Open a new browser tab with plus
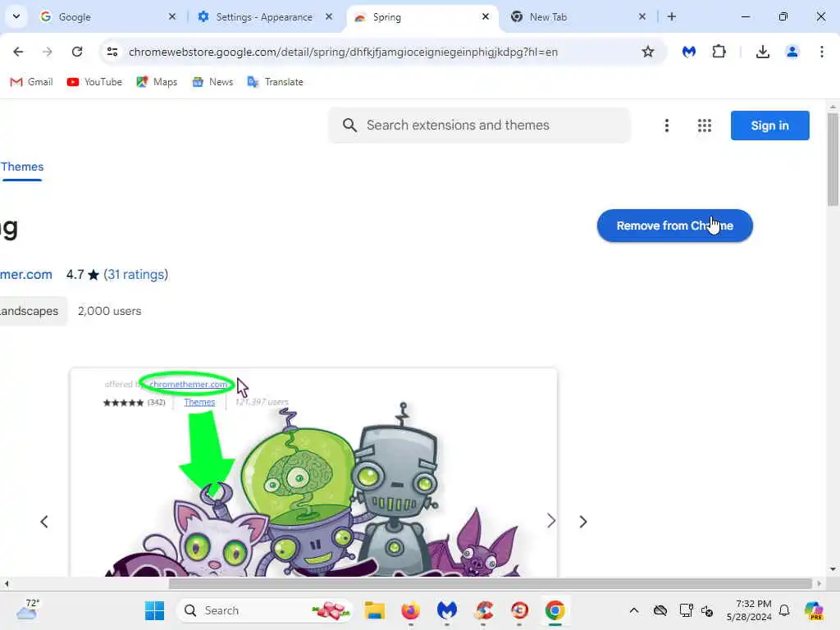 671,17
